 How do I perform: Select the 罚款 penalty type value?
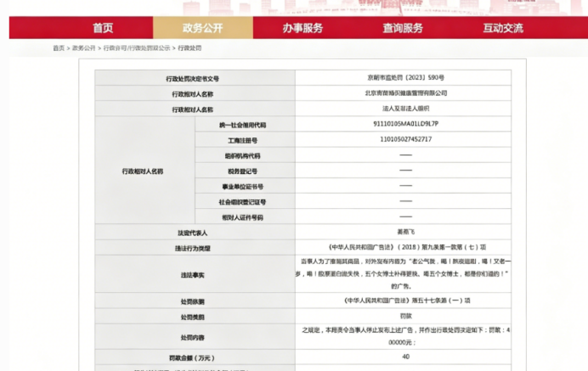pyautogui.click(x=406, y=316)
